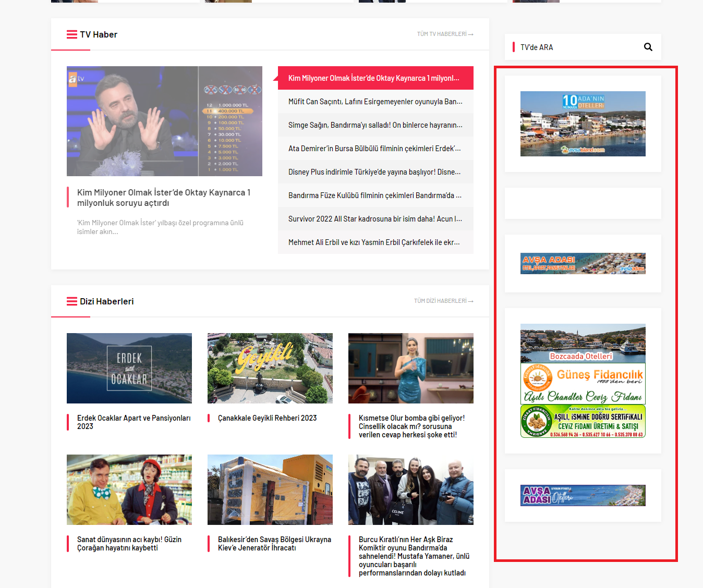Click the Dizi Haberleri hamburger icon
This screenshot has width=703, height=588.
click(71, 301)
